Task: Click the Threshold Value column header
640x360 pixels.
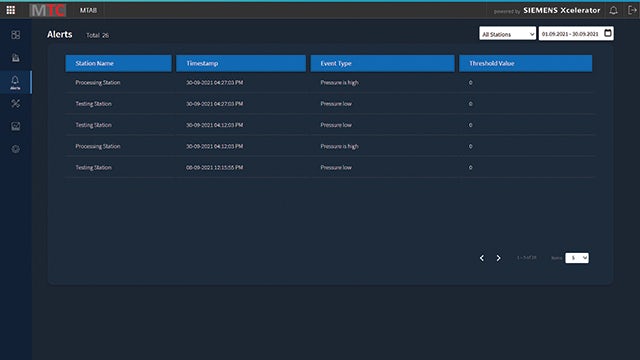Action: [x=526, y=63]
